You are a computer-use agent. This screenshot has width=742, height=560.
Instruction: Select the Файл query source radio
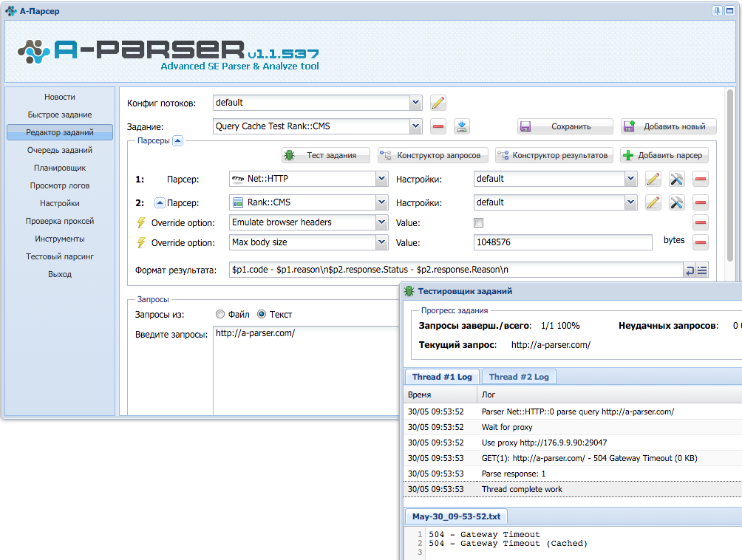pos(220,314)
